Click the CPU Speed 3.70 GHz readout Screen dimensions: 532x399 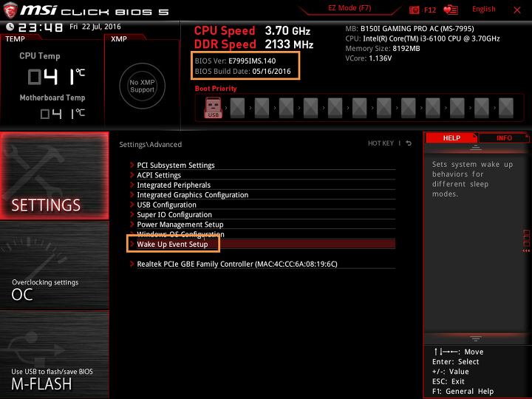point(252,31)
